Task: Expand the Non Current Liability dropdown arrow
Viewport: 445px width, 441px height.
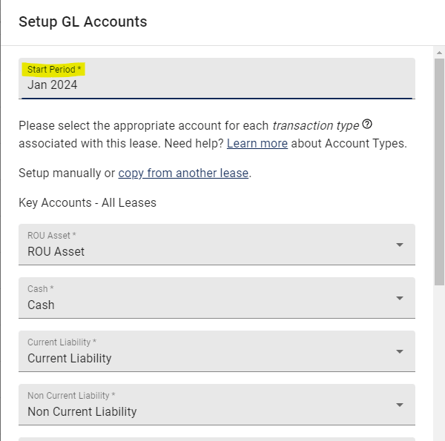Action: click(x=399, y=405)
